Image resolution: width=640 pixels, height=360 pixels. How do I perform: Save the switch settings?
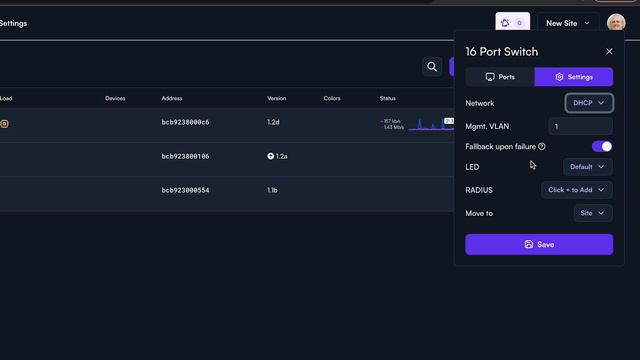tap(539, 244)
